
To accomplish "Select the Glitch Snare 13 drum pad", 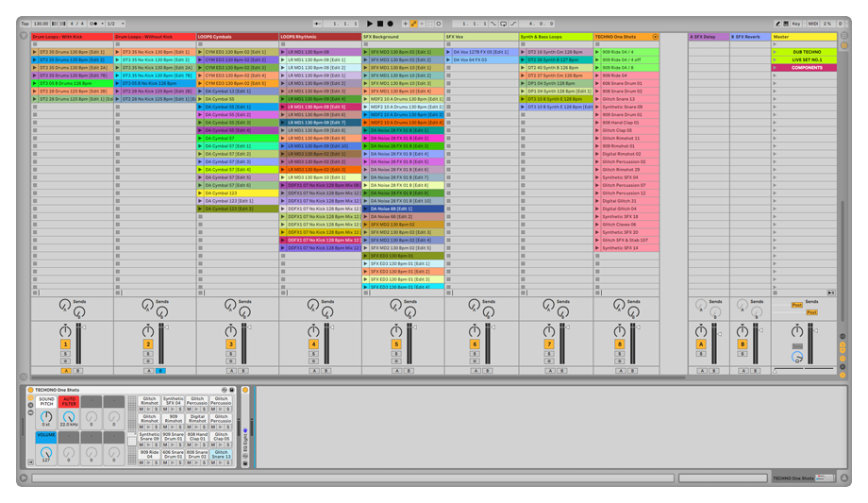I will point(222,454).
